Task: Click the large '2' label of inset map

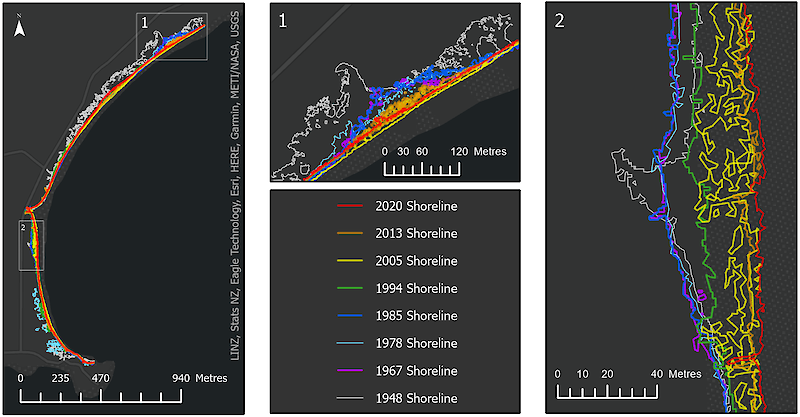Action: coord(559,21)
